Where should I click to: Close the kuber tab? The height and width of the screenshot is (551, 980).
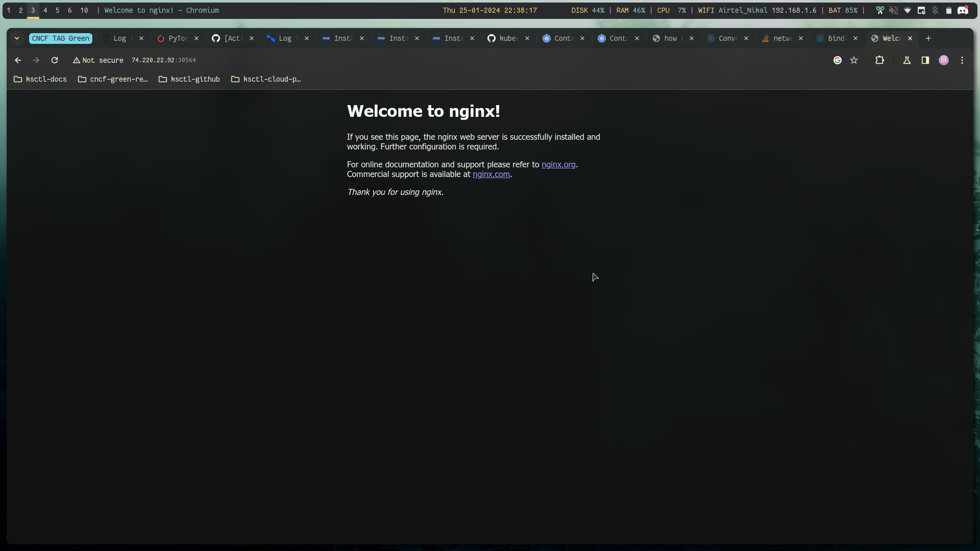527,38
